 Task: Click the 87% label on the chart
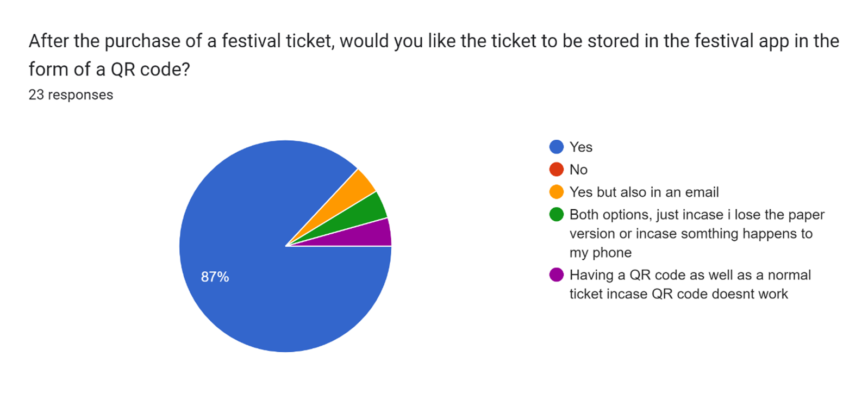(x=215, y=277)
